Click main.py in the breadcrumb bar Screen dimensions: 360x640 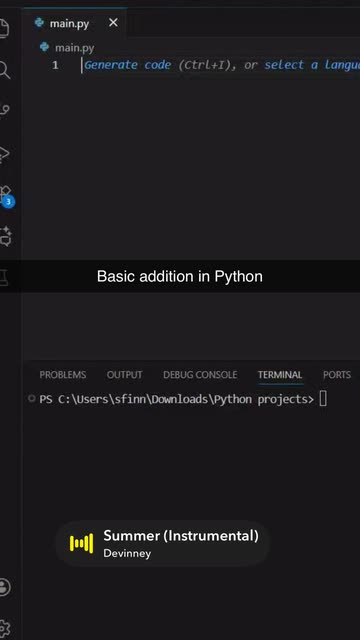point(74,48)
